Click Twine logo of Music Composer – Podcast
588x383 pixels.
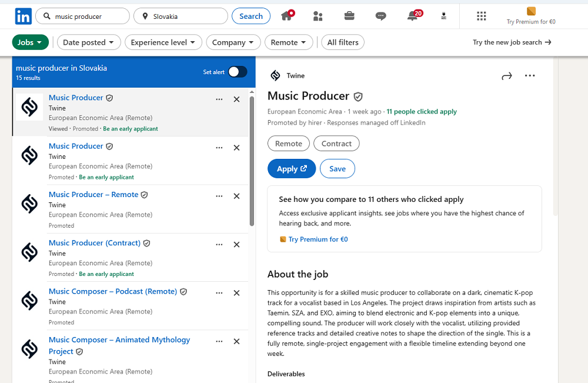click(x=29, y=301)
